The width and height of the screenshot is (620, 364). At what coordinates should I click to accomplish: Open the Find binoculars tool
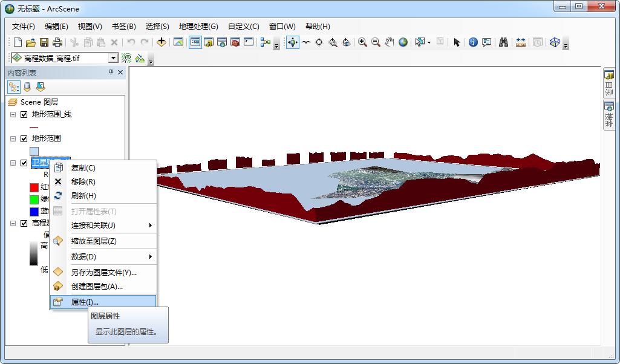point(503,42)
